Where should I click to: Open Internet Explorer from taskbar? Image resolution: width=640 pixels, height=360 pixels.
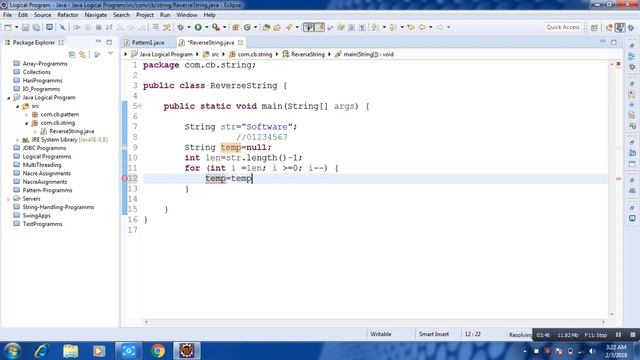[x=41, y=351]
